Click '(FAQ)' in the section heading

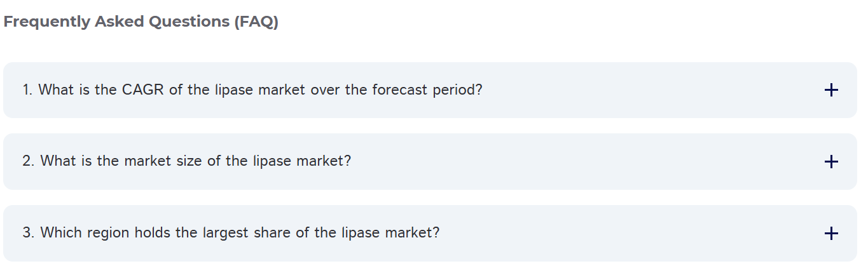coord(256,22)
